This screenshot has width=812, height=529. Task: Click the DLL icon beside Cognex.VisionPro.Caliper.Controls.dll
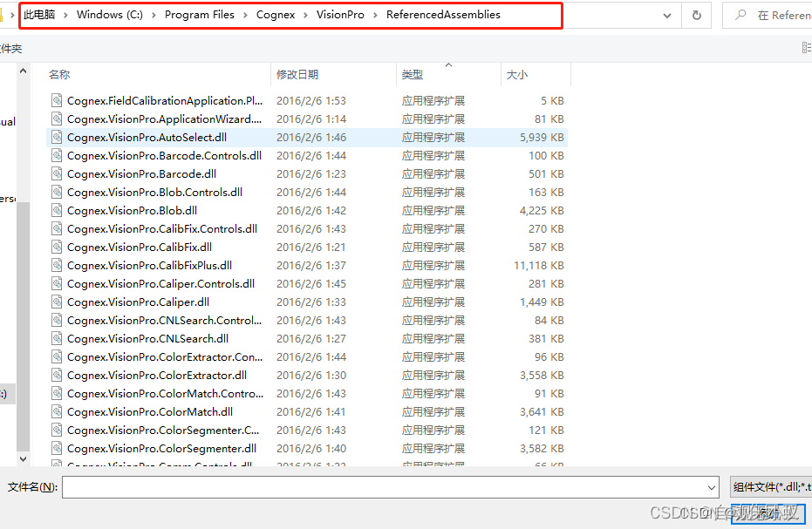[57, 283]
